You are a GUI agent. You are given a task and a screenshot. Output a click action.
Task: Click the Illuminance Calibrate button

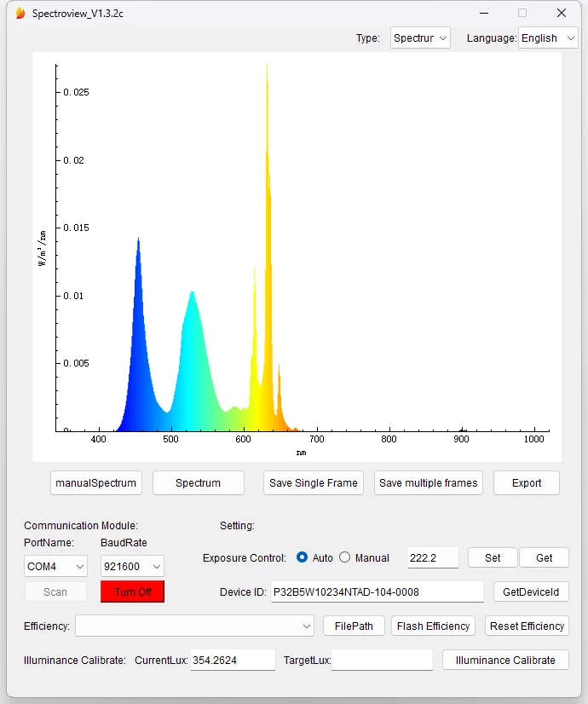pyautogui.click(x=505, y=660)
